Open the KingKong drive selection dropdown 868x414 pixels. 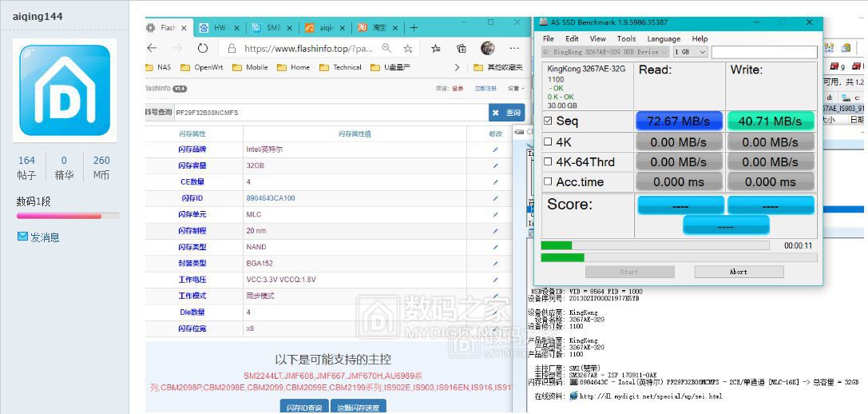click(605, 51)
